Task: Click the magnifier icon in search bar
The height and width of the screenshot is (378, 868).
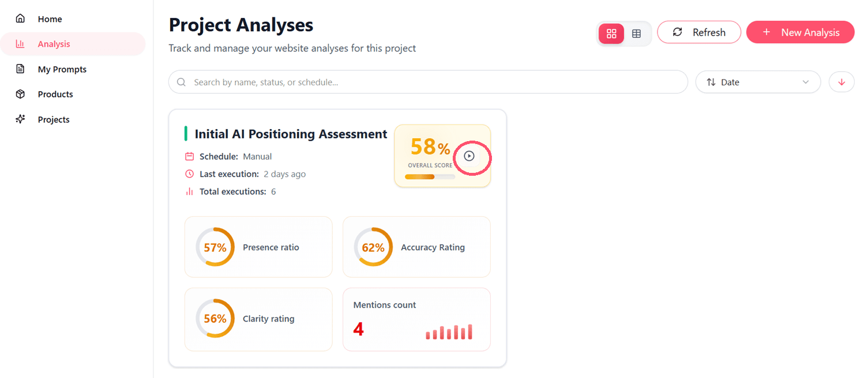Action: pos(182,82)
